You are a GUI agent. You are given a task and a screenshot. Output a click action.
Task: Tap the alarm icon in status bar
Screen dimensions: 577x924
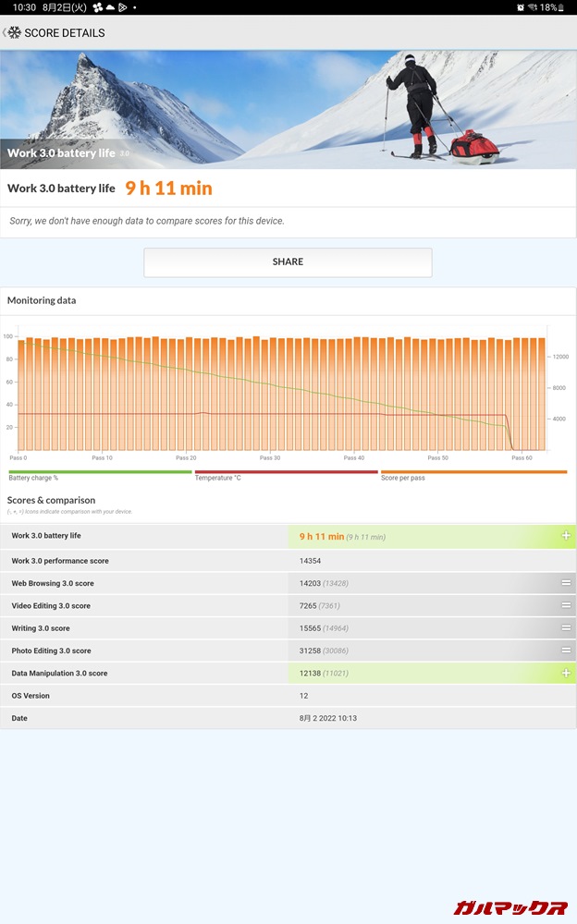pyautogui.click(x=522, y=7)
